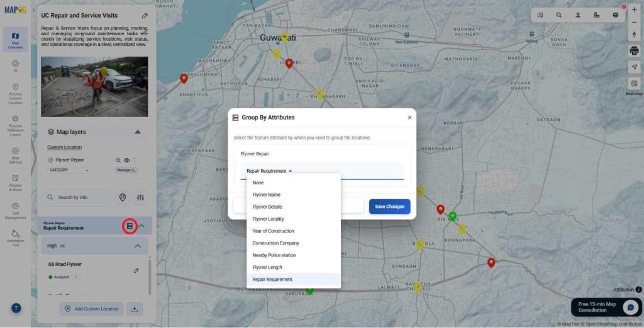Open the AI sidebar tool
The image size is (644, 328).
pyautogui.click(x=15, y=66)
